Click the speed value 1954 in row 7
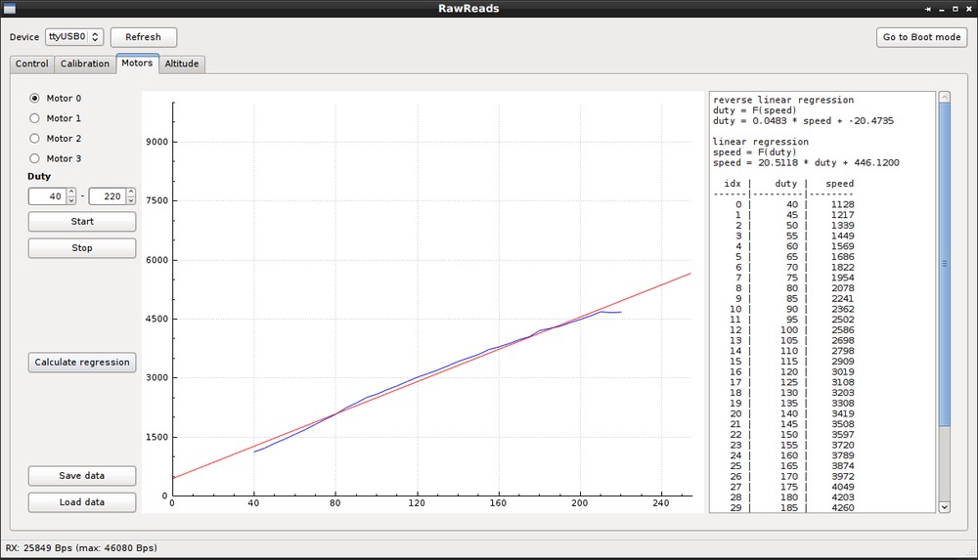The height and width of the screenshot is (560, 978). click(x=843, y=278)
